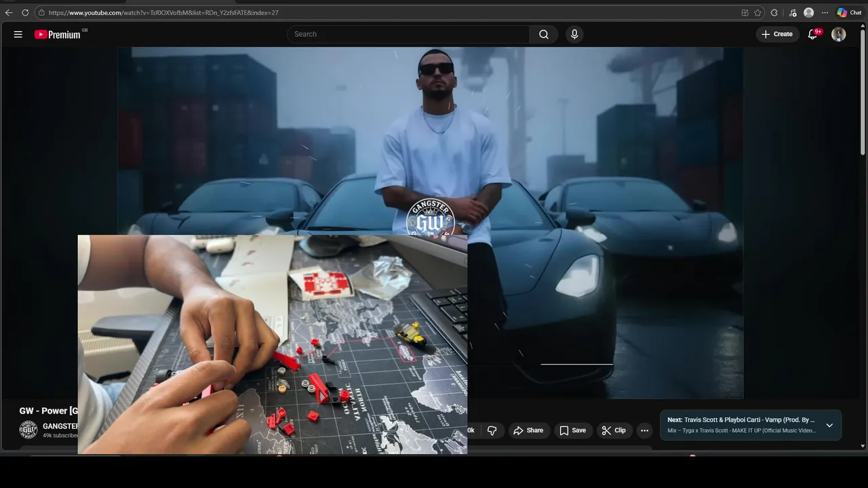
Task: Click the Create button
Action: (x=777, y=34)
